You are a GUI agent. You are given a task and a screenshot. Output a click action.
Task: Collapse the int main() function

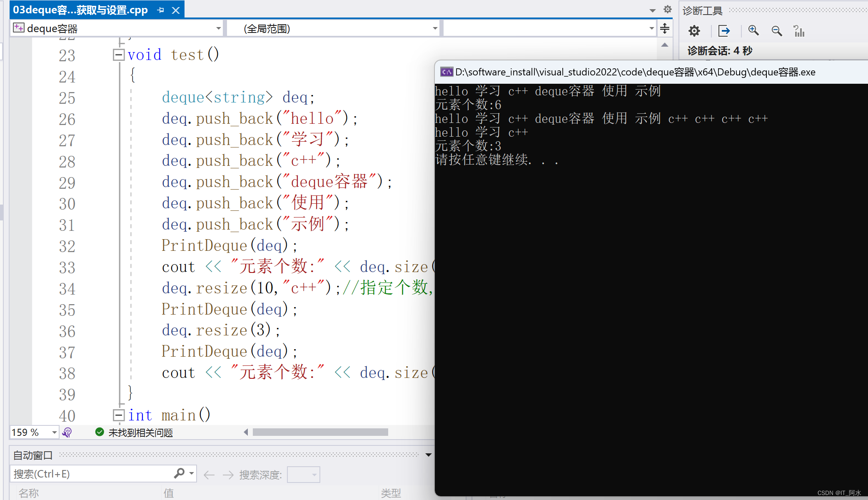[x=118, y=415]
